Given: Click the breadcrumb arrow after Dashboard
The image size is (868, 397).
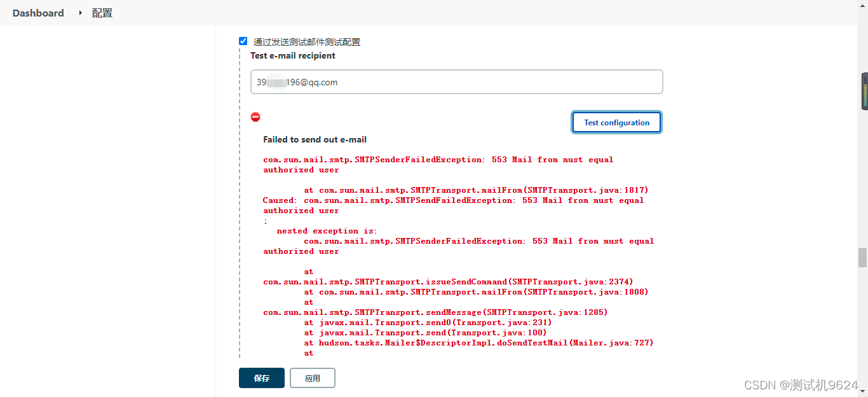Looking at the screenshot, I should coord(80,13).
